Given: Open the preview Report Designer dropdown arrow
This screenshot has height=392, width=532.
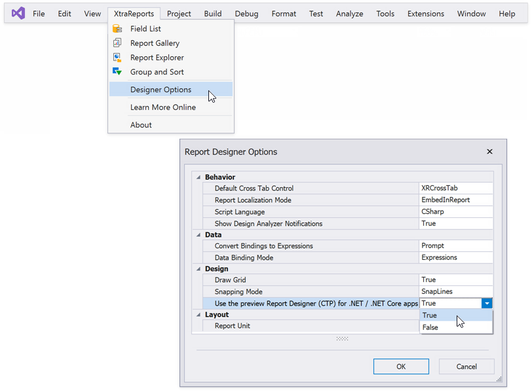Looking at the screenshot, I should click(x=487, y=303).
